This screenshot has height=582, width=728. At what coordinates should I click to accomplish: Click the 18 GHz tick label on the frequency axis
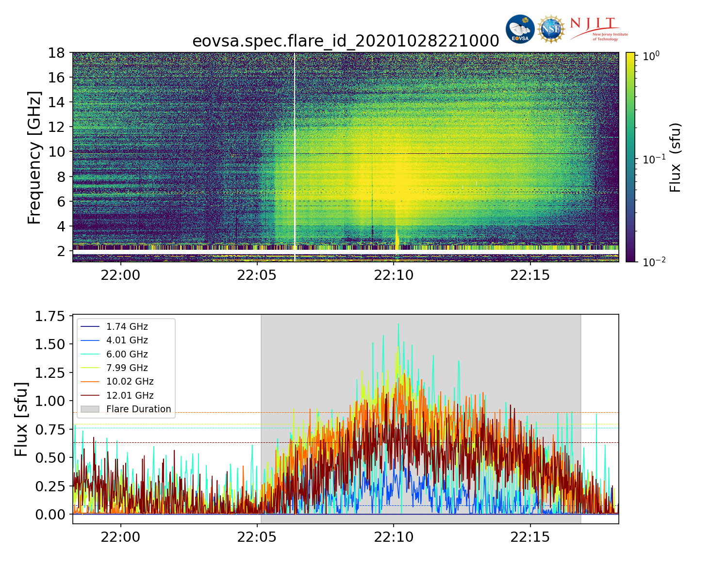coord(56,53)
